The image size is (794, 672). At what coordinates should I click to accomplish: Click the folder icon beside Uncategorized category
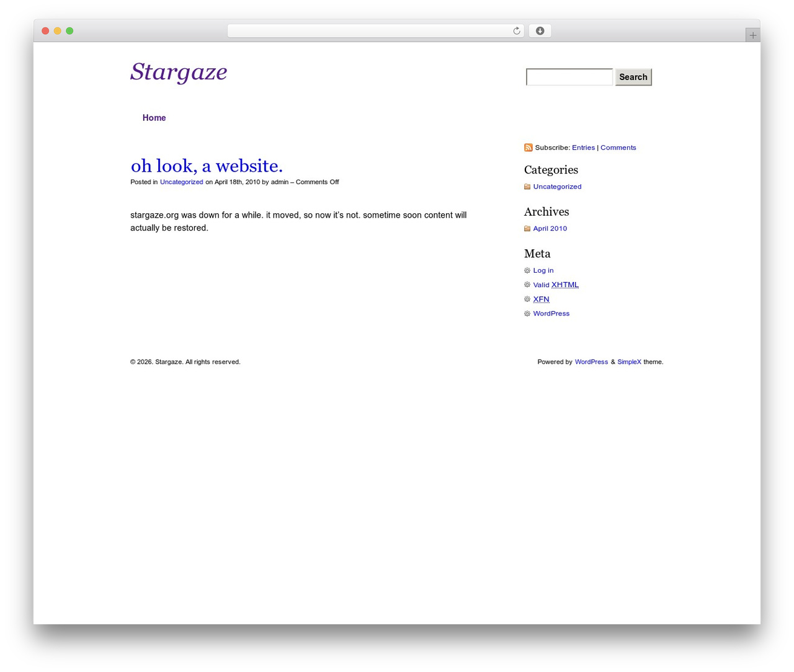[527, 187]
